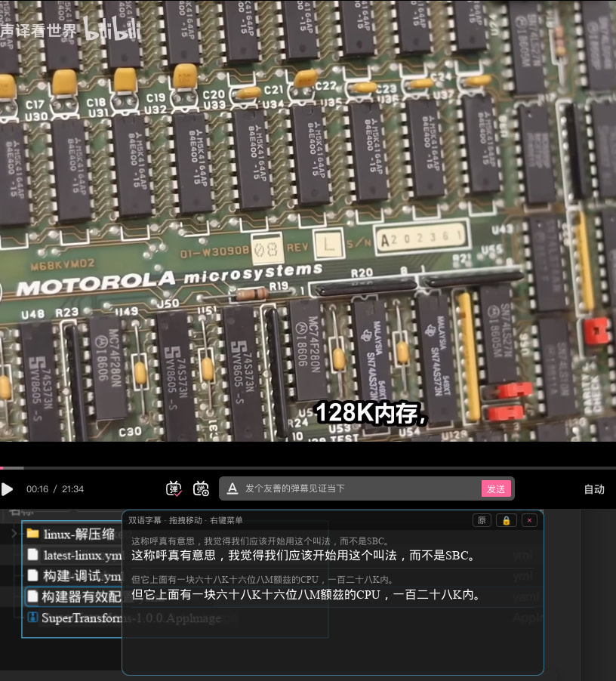
Task: Click the subtitle line ending with 而不是SBC。
Action: (304, 555)
